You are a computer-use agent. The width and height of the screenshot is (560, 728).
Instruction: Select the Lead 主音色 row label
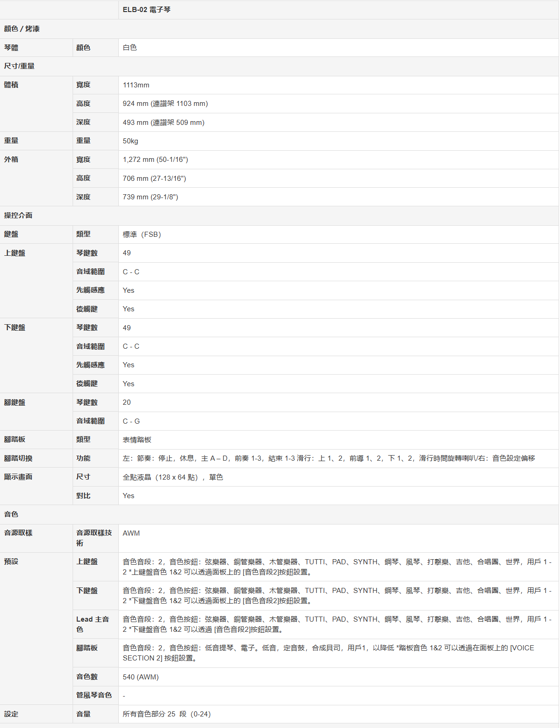click(92, 624)
